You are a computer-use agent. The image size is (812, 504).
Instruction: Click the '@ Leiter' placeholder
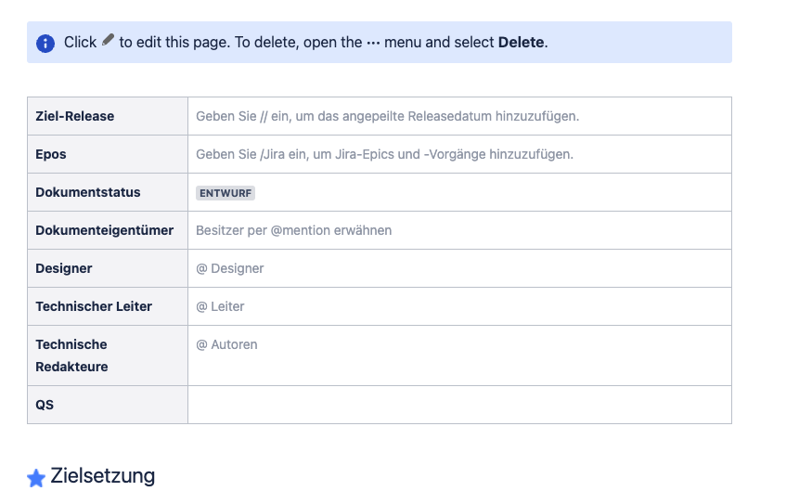pyautogui.click(x=220, y=306)
